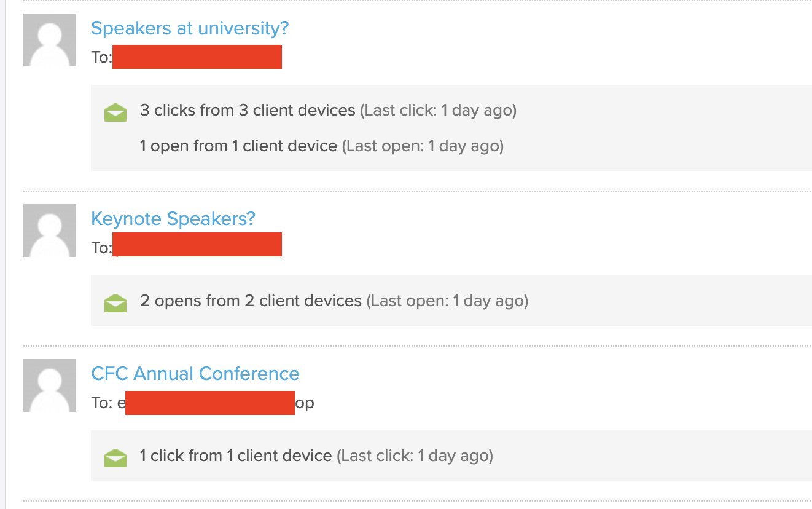Open the CFC Annual Conference email
The width and height of the screenshot is (812, 509).
195,374
